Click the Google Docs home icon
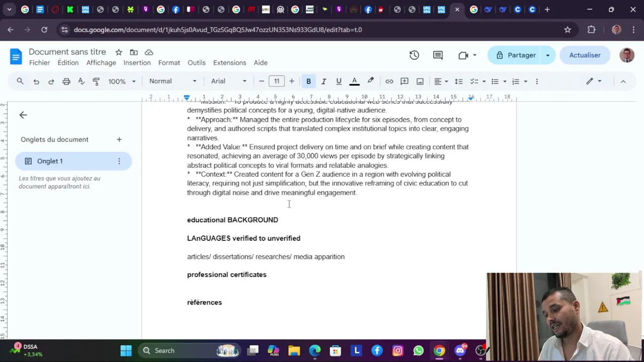 pyautogui.click(x=16, y=56)
